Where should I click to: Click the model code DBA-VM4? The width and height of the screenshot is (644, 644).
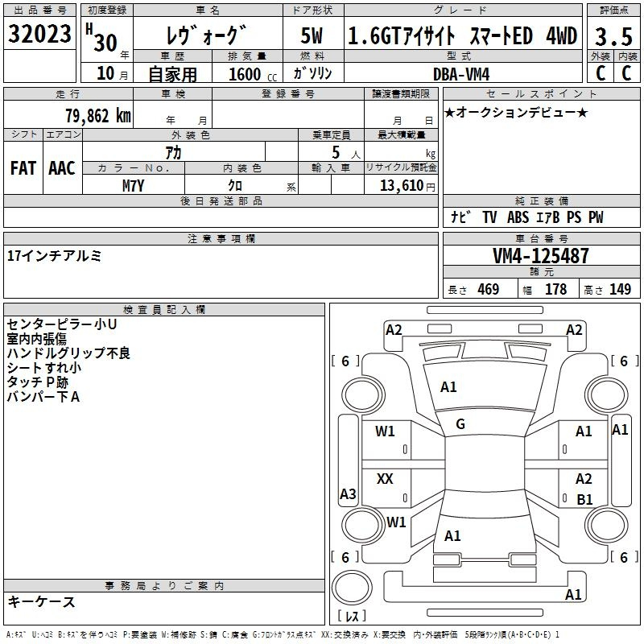point(467,73)
